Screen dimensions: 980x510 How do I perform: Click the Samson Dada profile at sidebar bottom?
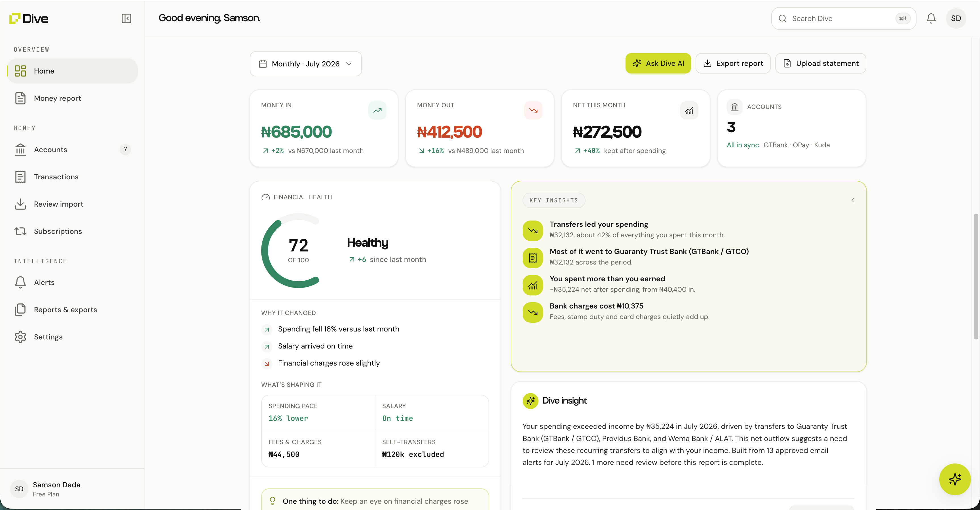point(72,489)
